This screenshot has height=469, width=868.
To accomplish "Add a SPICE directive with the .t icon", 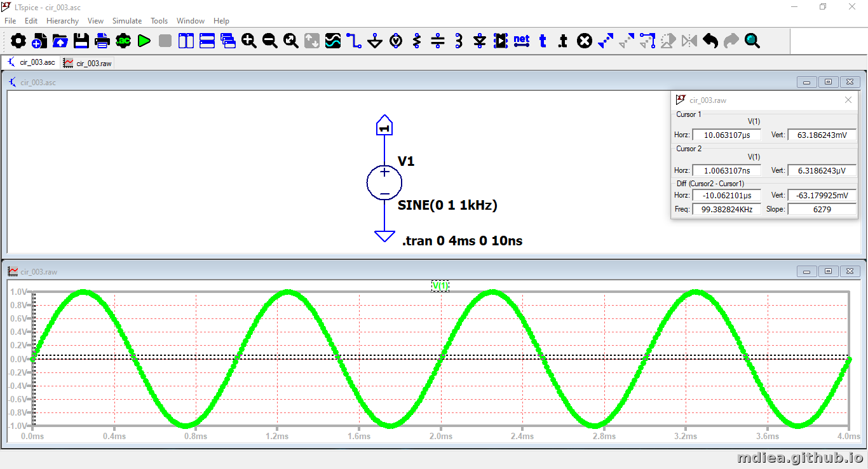I will (x=563, y=41).
